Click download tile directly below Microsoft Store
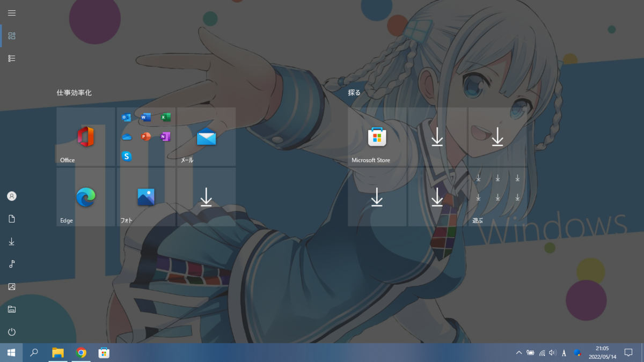The height and width of the screenshot is (362, 644). point(377,197)
